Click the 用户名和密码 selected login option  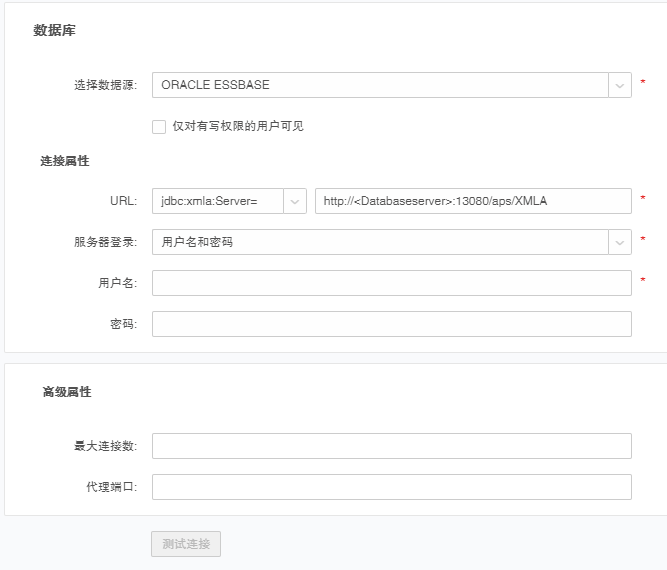click(197, 242)
